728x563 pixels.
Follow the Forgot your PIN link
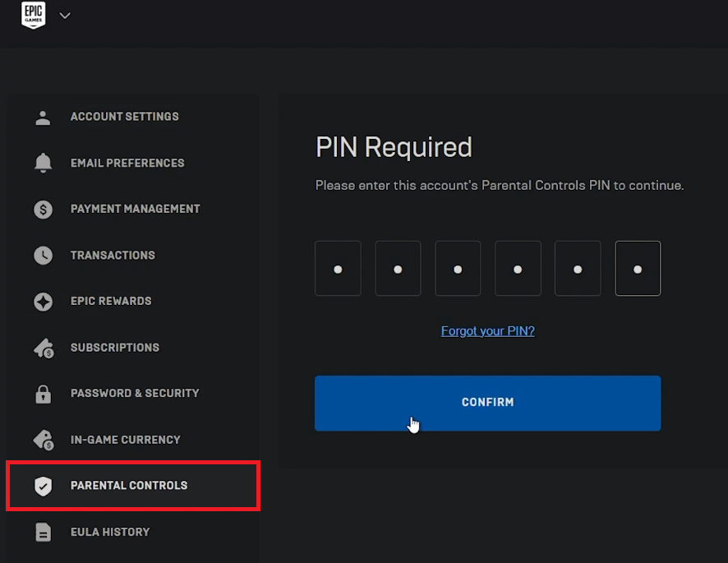coord(487,331)
